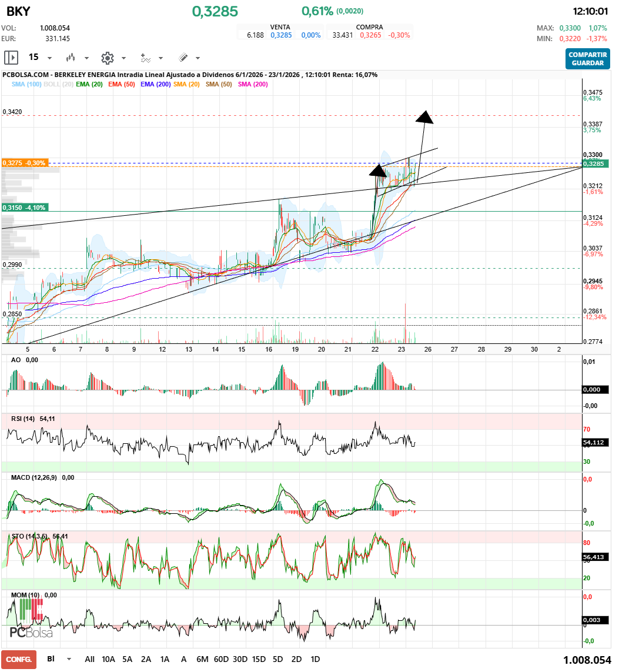Viewport: 619px width, 672px height.
Task: Expand the chart type dropdown arrow
Action: tap(86, 58)
